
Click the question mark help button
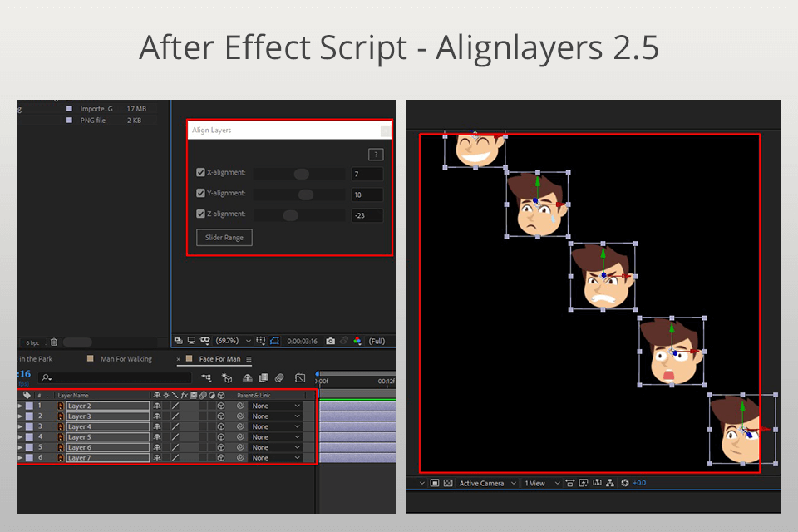tap(375, 155)
